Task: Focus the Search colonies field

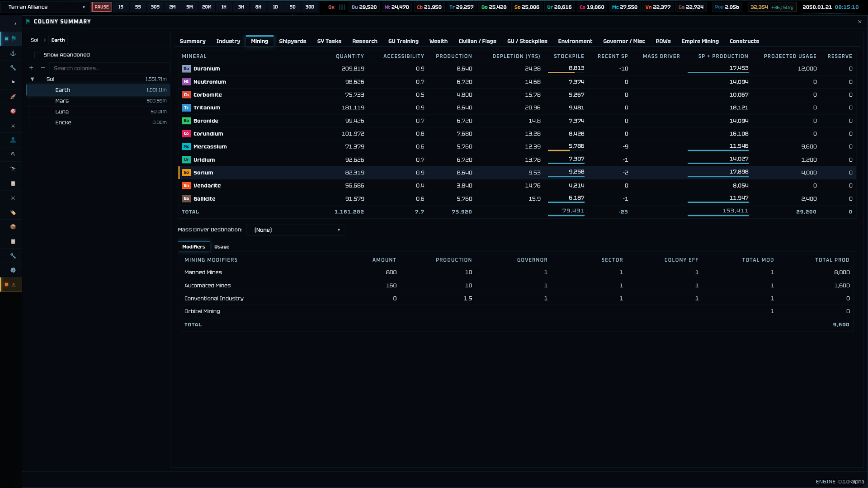Action: (108, 68)
